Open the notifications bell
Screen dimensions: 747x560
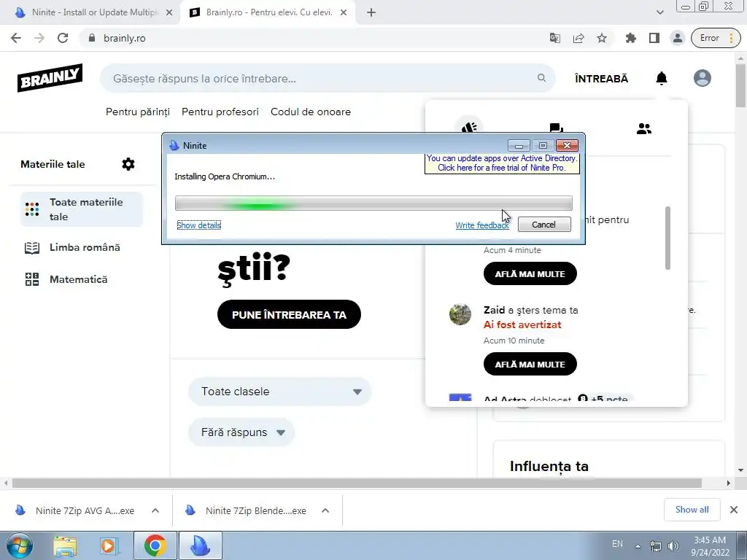click(x=661, y=78)
